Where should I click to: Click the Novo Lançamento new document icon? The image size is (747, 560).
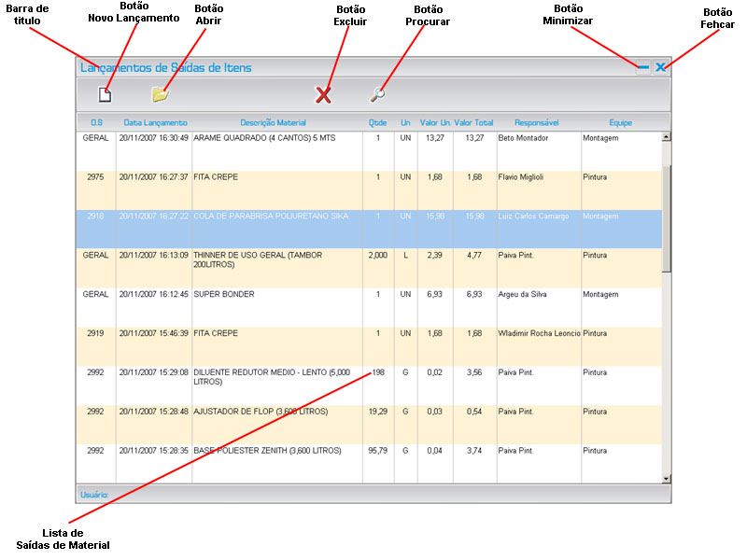106,94
